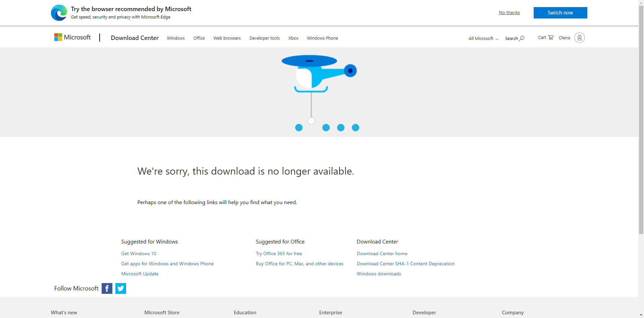Click the vertical page scrollbar thumb

click(641, 119)
